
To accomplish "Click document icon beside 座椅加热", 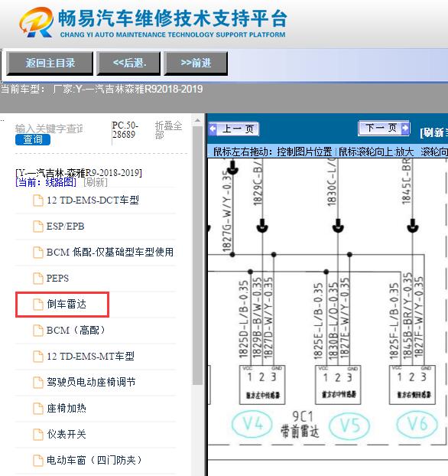I will (x=38, y=409).
